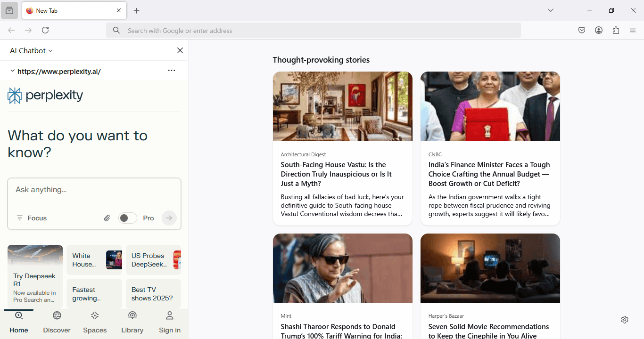
Task: Minimize the Firefox window
Action: click(x=590, y=10)
